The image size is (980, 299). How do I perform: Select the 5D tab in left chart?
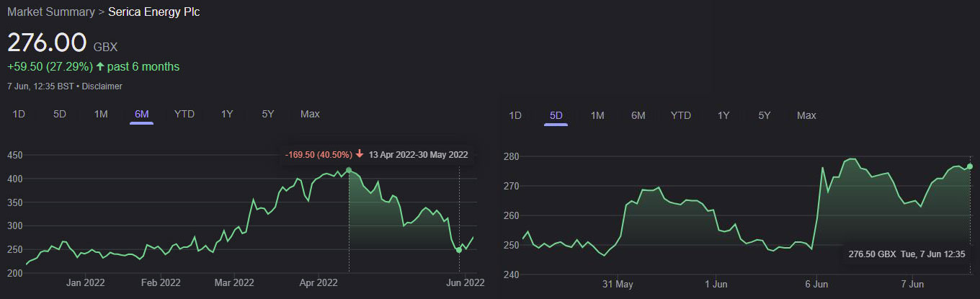point(60,114)
